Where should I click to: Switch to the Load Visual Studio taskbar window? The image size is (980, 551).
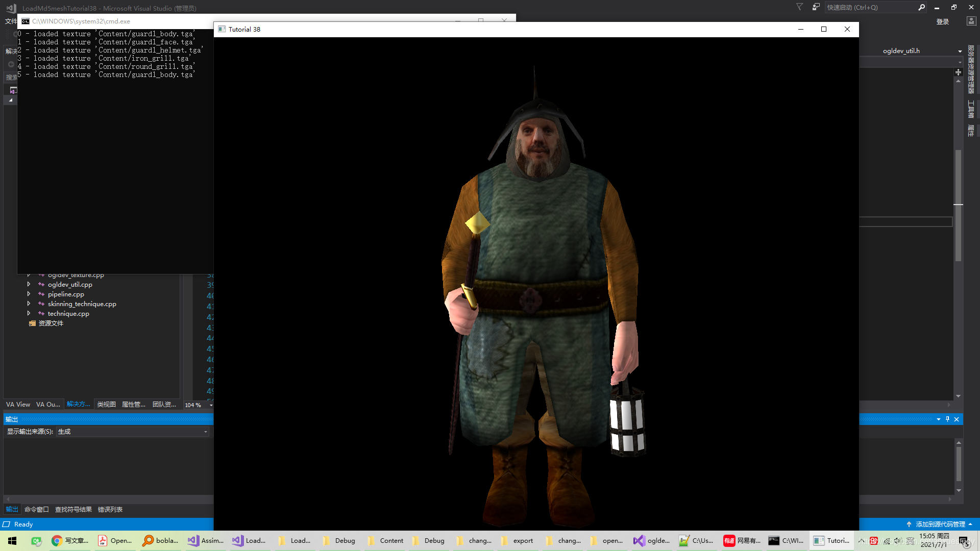coord(250,541)
